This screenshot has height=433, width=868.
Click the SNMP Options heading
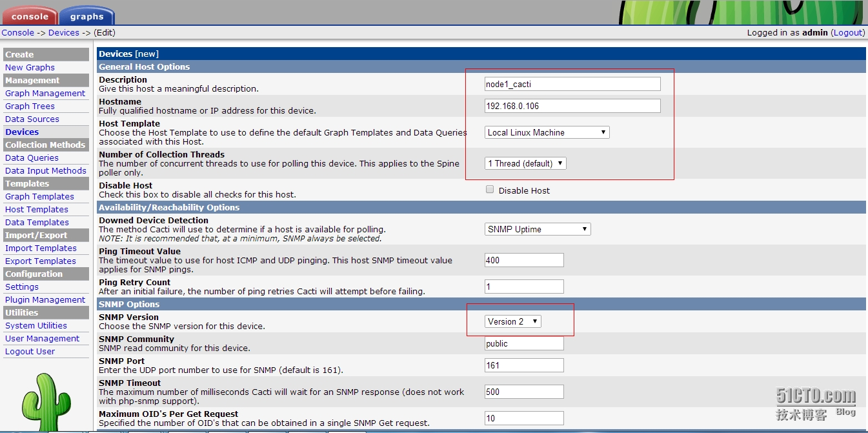coord(129,304)
